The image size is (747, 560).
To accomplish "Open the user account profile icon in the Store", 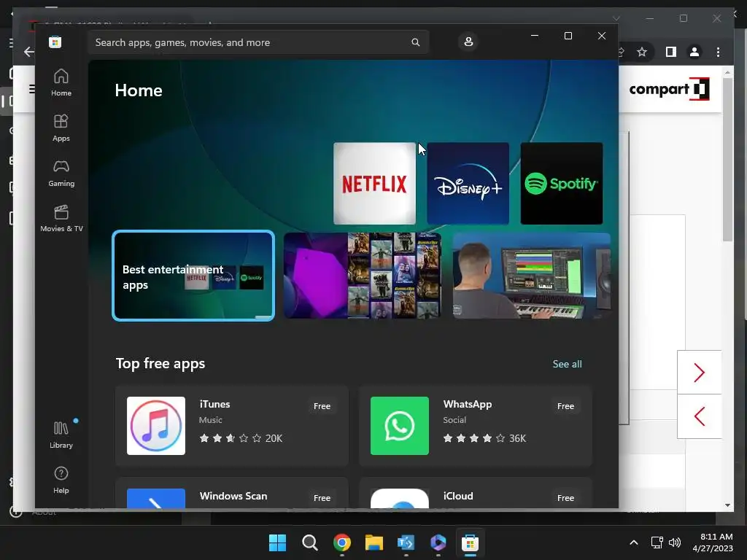I will click(x=468, y=42).
